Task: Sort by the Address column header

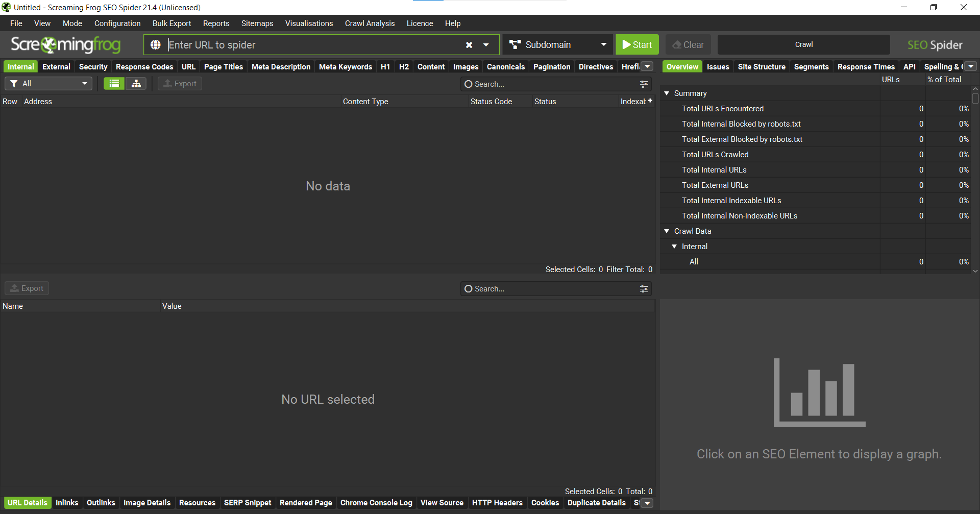Action: click(181, 102)
